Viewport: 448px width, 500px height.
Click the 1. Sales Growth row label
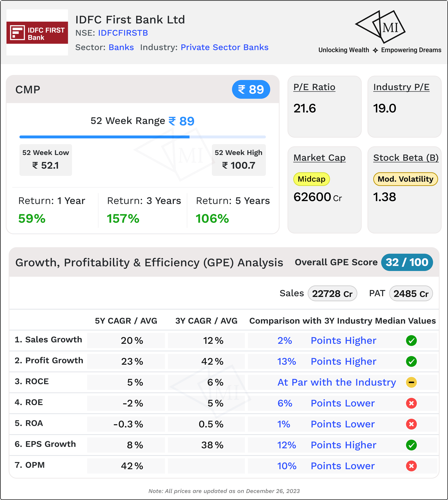[48, 339]
